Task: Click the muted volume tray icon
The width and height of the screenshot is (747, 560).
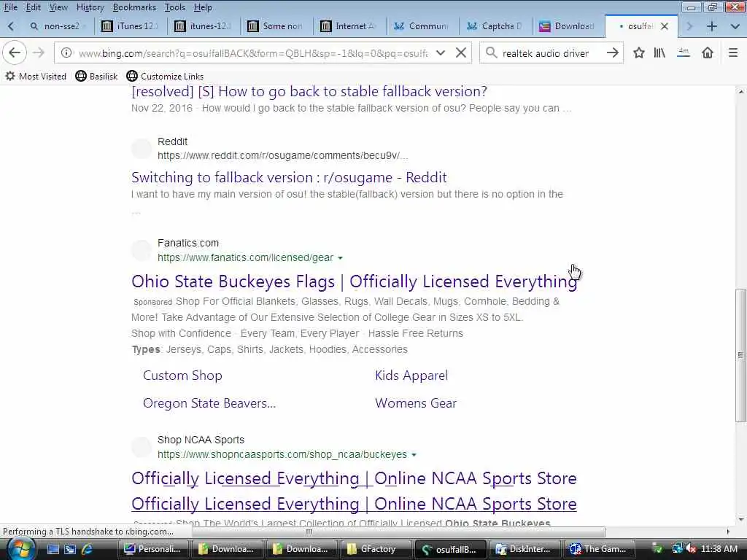Action: (691, 549)
